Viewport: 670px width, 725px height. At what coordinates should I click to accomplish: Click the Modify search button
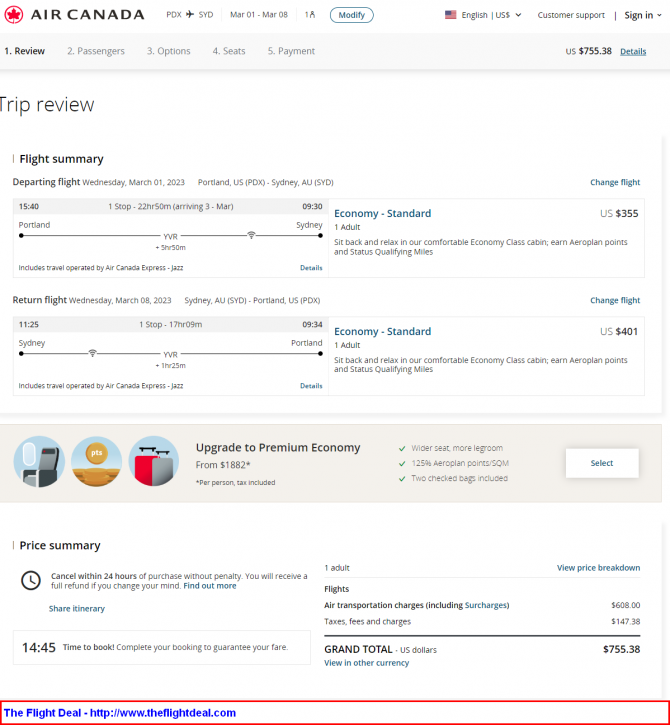(351, 15)
